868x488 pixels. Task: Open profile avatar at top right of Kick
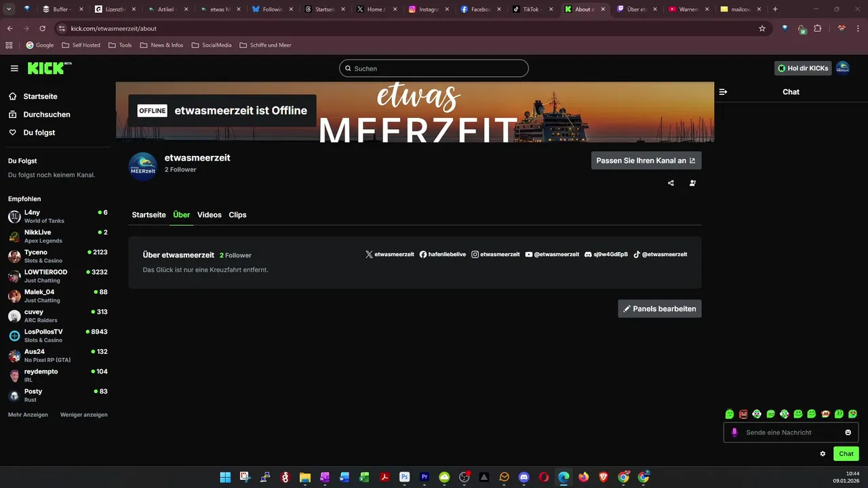click(x=842, y=68)
